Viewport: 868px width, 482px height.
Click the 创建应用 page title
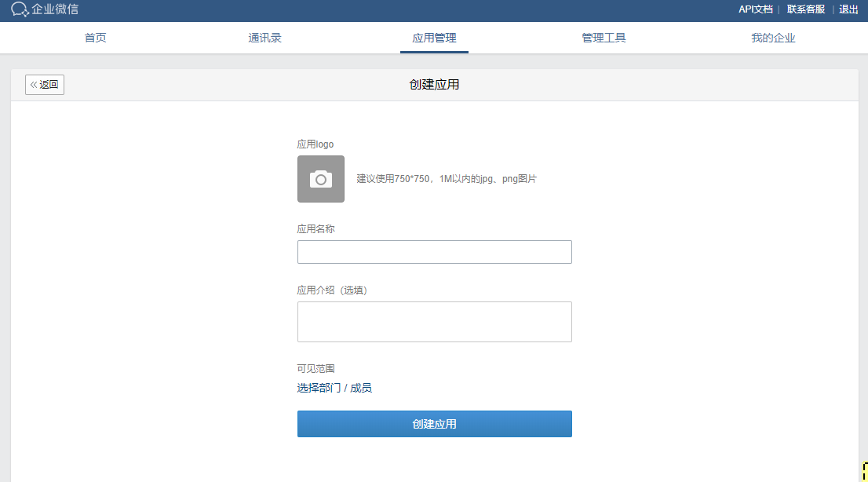[x=434, y=85]
